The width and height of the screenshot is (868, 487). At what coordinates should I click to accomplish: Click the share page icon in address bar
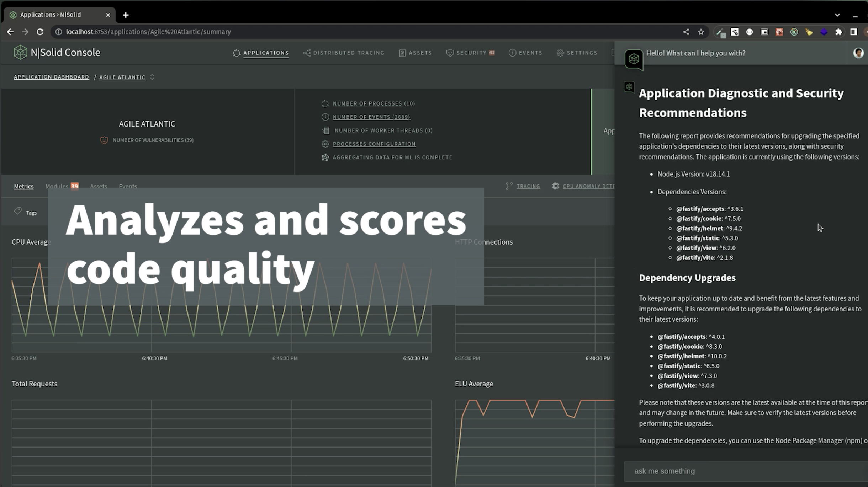(686, 32)
